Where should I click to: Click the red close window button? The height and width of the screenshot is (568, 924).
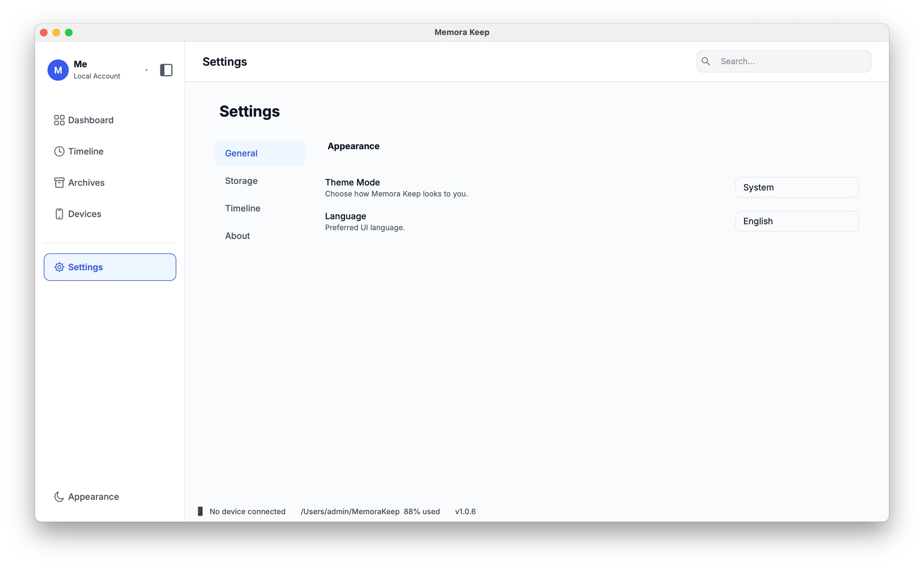click(x=43, y=32)
